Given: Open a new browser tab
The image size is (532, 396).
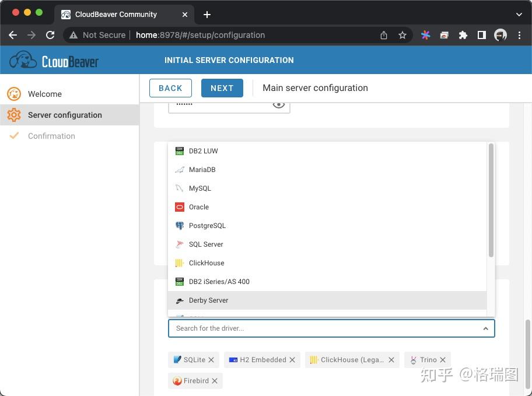Looking at the screenshot, I should [x=207, y=15].
